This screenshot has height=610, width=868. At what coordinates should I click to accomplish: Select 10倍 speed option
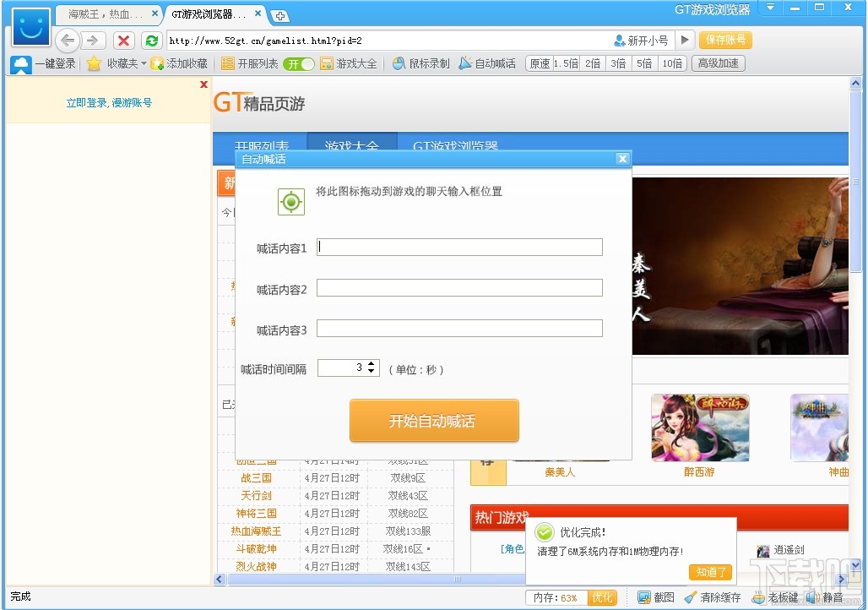[673, 63]
